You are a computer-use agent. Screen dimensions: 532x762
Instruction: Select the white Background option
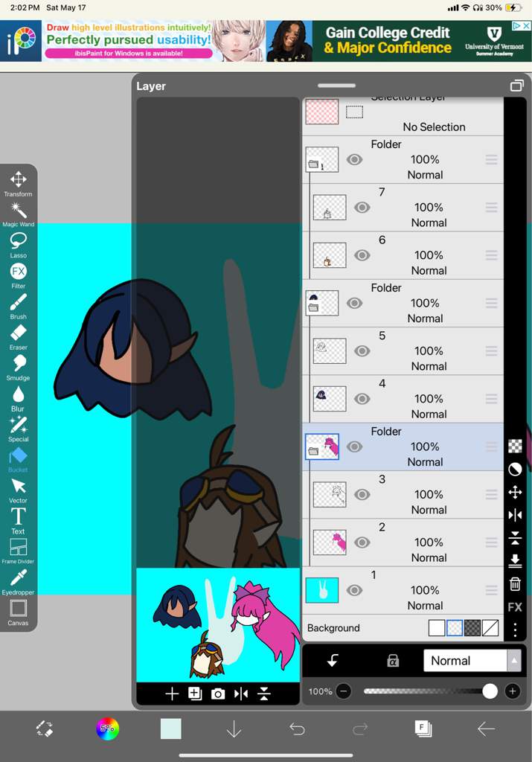(x=436, y=628)
